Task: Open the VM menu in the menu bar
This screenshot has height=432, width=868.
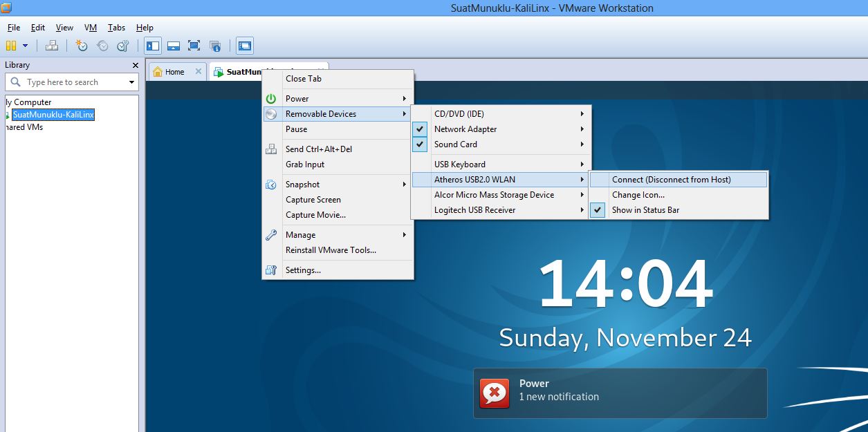Action: pyautogui.click(x=91, y=28)
